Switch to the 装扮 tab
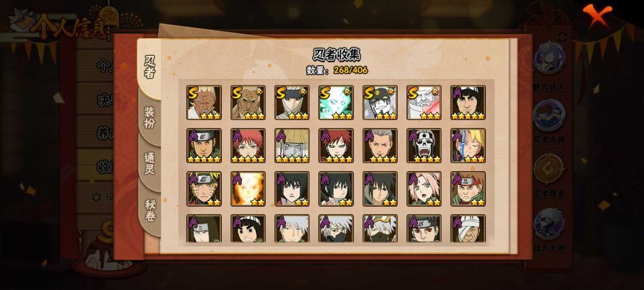Viewport: 644px width, 290px height. point(150,118)
